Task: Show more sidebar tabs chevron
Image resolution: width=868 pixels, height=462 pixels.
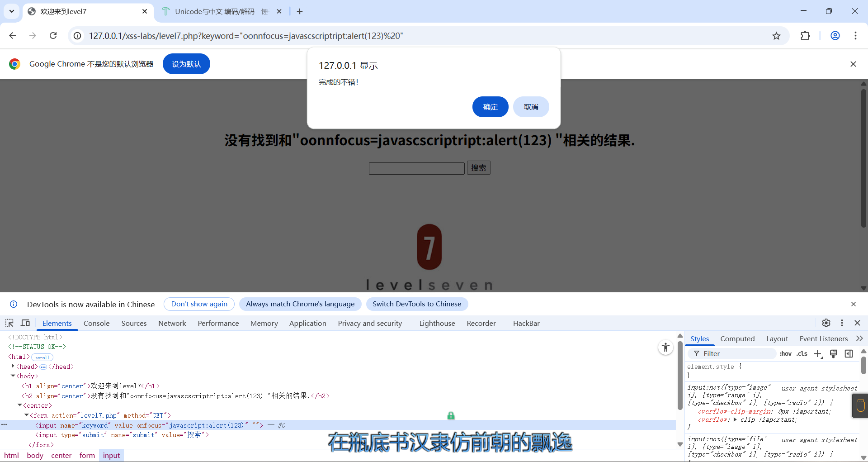Action: click(859, 338)
